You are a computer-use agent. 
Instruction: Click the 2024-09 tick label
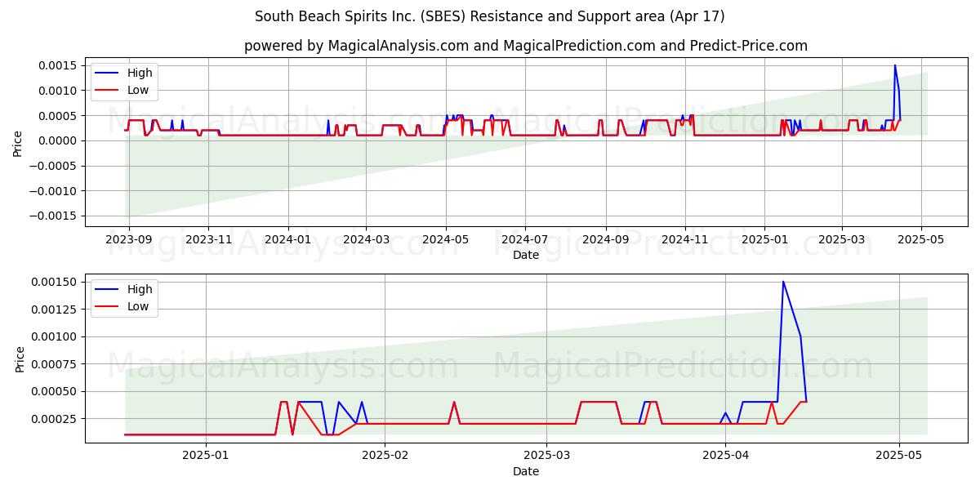pyautogui.click(x=605, y=240)
